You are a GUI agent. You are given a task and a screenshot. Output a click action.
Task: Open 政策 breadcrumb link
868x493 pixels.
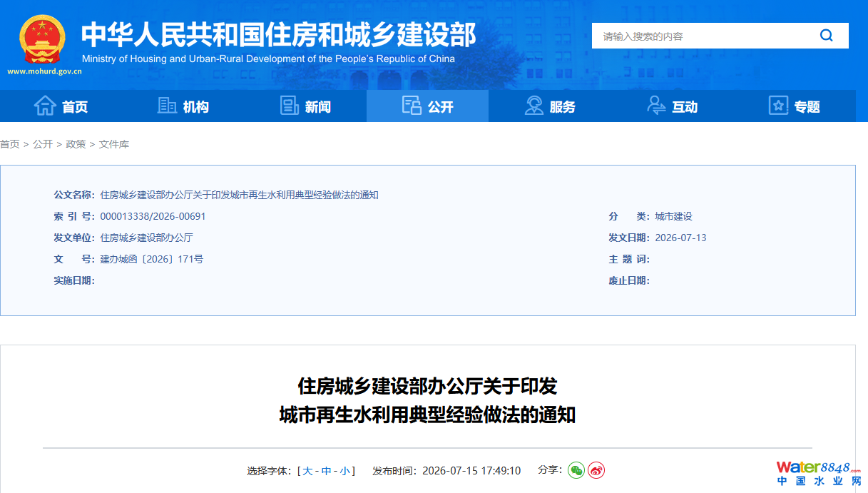76,144
